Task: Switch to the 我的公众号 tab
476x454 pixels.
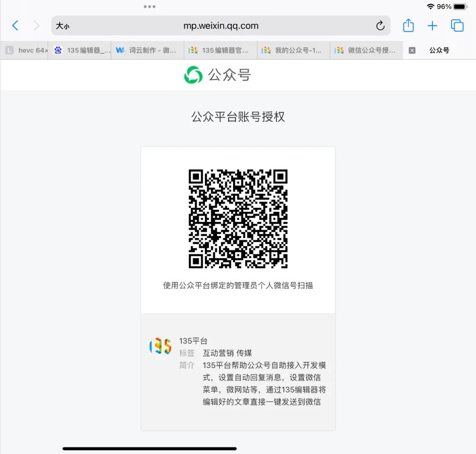Action: (294, 50)
